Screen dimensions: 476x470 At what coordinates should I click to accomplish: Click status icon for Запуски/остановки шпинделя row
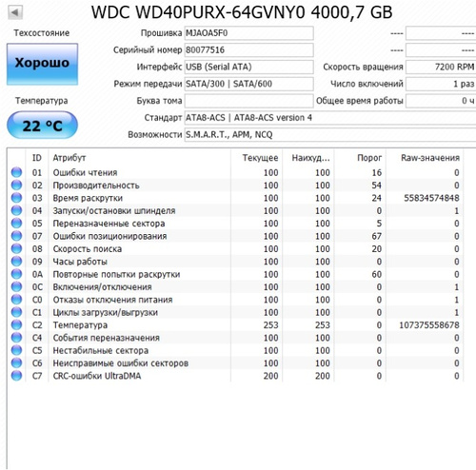[16, 210]
